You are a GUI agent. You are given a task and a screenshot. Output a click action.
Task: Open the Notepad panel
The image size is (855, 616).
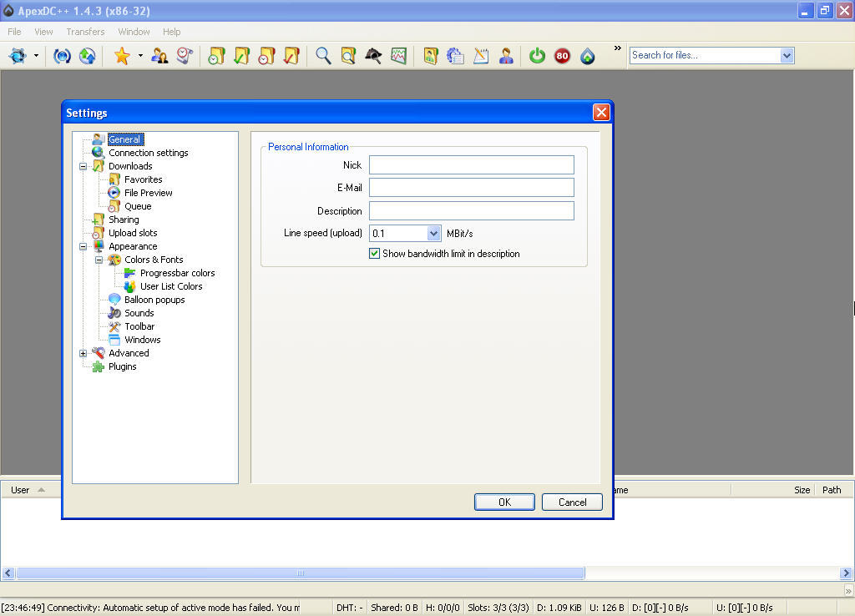[481, 55]
